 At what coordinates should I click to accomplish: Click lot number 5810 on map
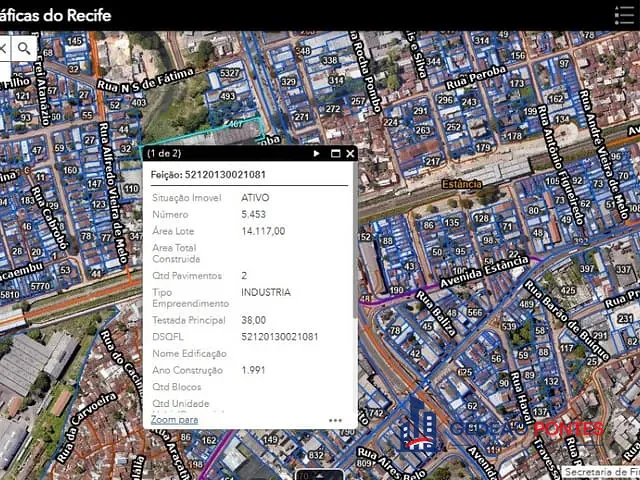[9, 294]
